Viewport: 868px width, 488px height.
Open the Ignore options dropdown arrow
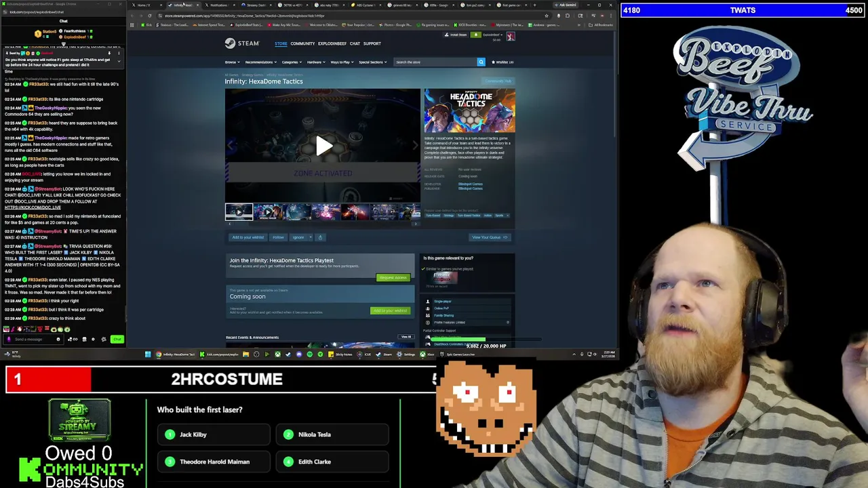(x=310, y=237)
